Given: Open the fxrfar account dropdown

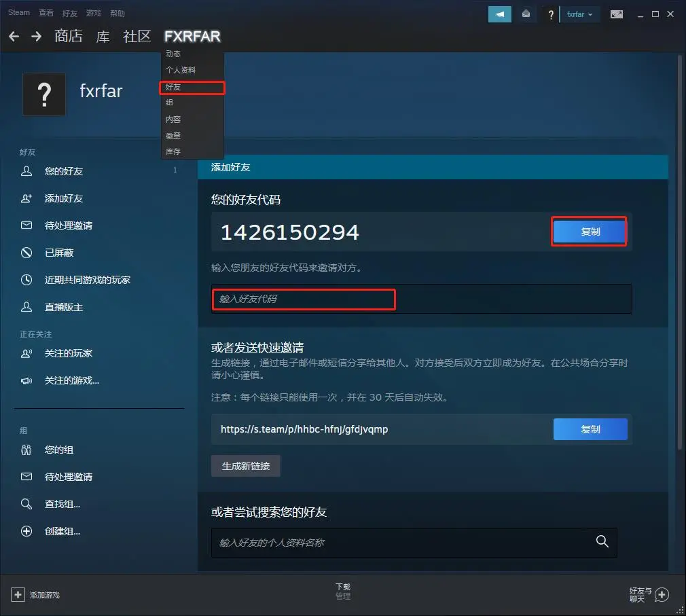Looking at the screenshot, I should tap(579, 14).
